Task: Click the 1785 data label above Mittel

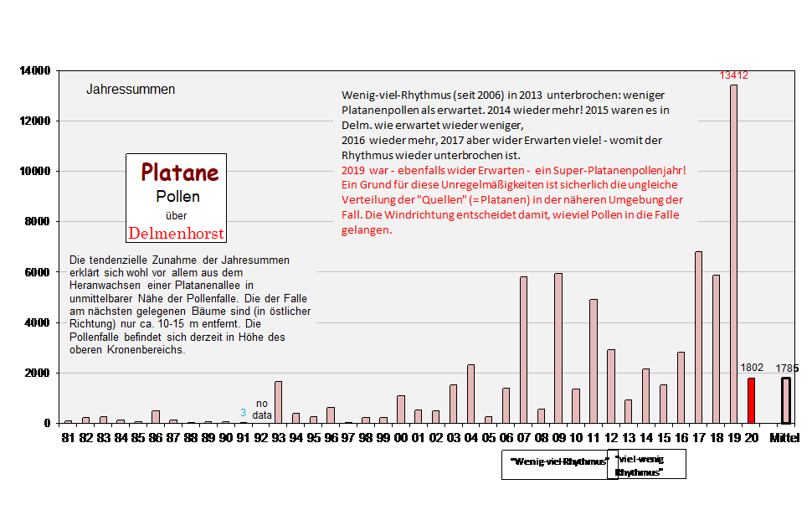Action: click(786, 368)
